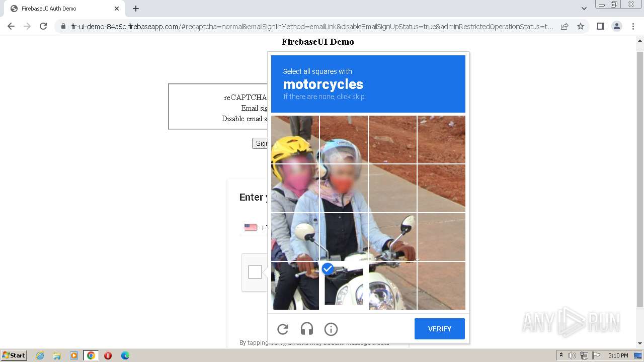Click the 3:10 PM clock
The width and height of the screenshot is (644, 362).
(618, 355)
